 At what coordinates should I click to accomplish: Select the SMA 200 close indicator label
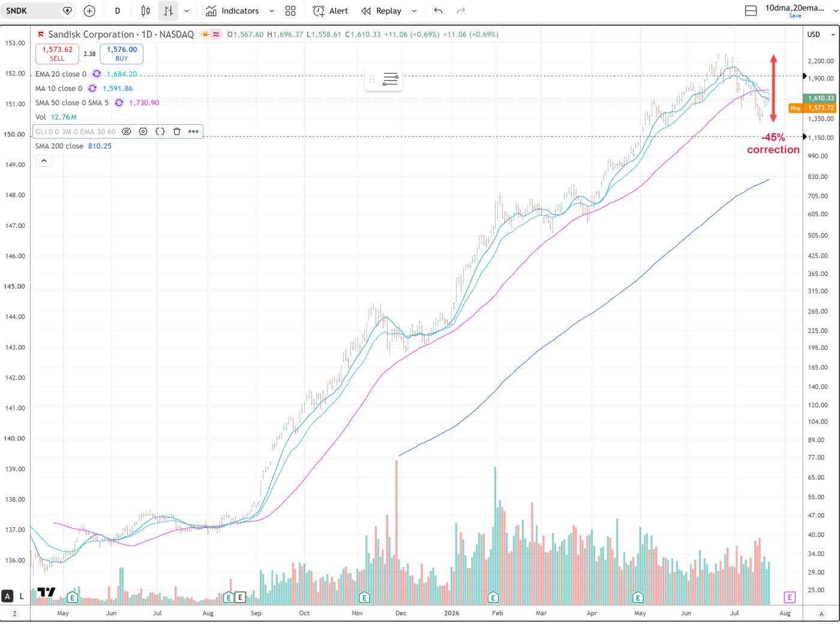59,146
